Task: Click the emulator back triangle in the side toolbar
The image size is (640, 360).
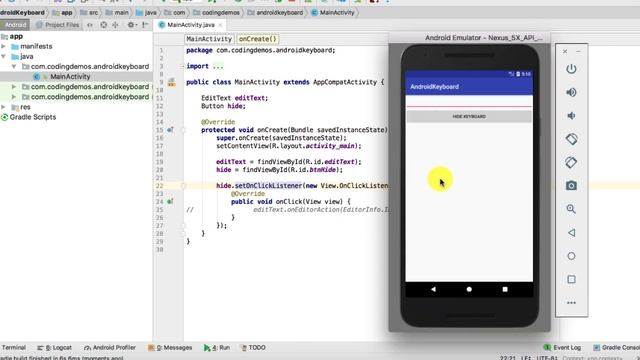Action: [571, 233]
